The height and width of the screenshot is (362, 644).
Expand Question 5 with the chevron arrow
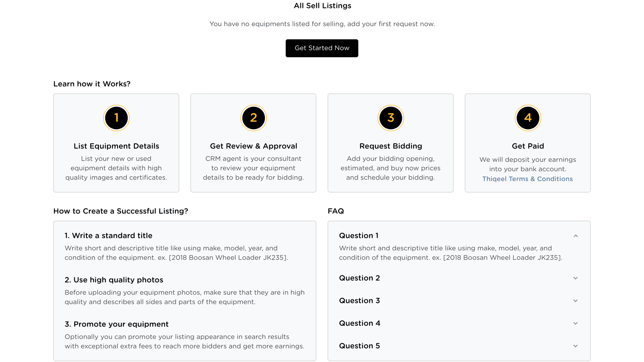coord(576,346)
